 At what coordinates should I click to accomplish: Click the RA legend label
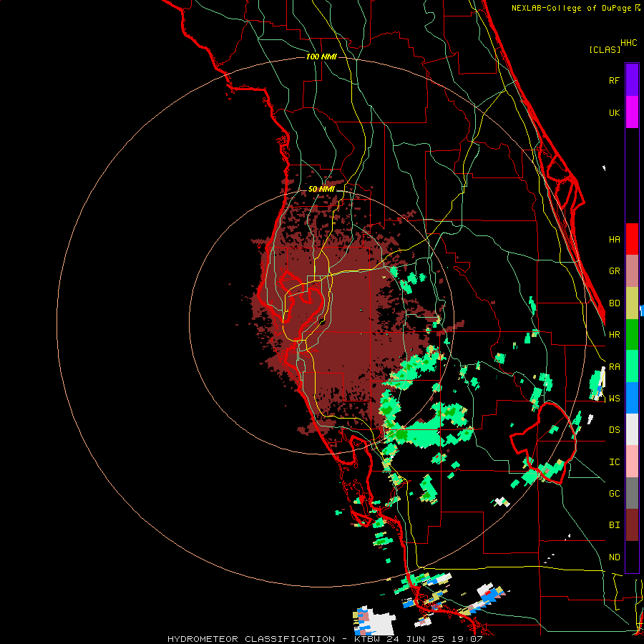(614, 367)
